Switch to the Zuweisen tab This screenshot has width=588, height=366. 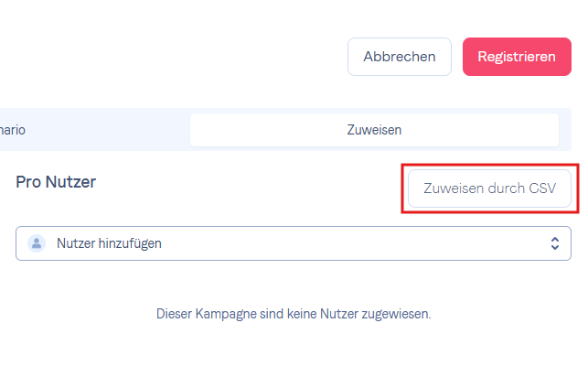tap(374, 130)
